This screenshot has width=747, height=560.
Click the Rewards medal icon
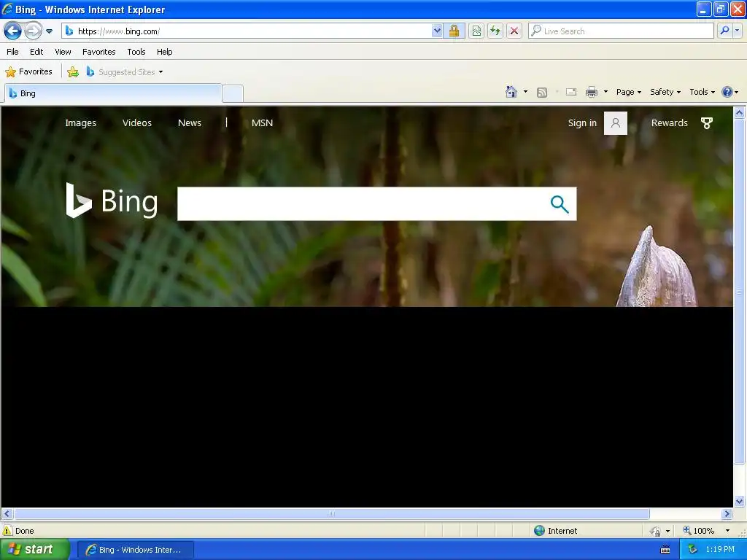pyautogui.click(x=707, y=123)
